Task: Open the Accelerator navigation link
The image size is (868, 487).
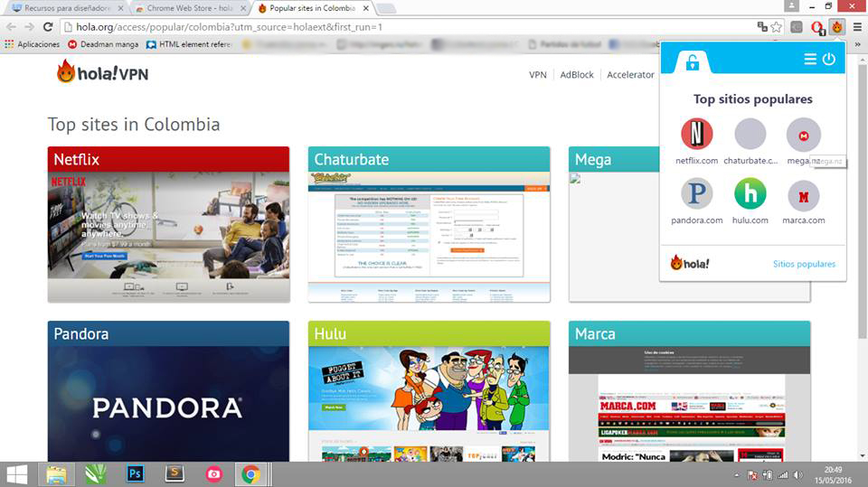Action: pos(630,75)
